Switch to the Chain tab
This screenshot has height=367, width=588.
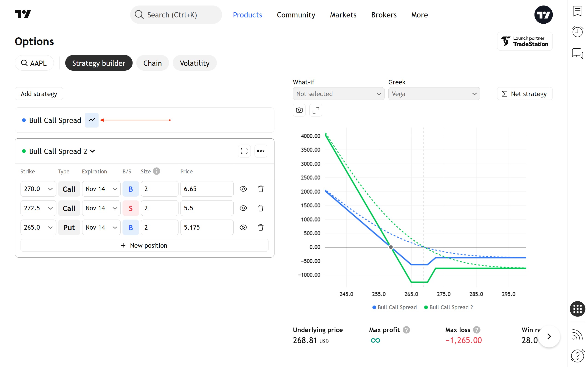coord(152,63)
